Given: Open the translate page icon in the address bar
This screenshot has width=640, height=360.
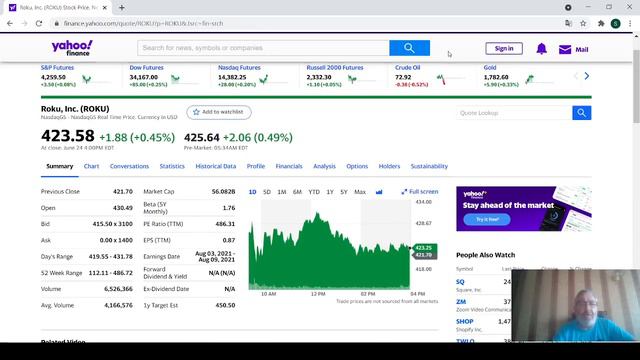Looking at the screenshot, I should 568,24.
